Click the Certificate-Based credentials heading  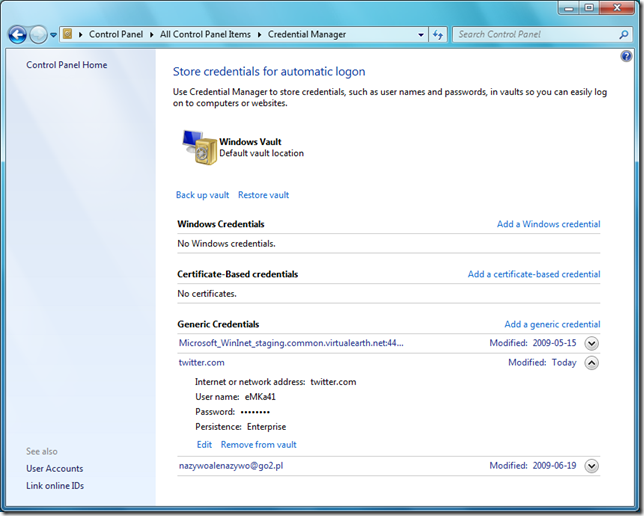[x=237, y=274]
